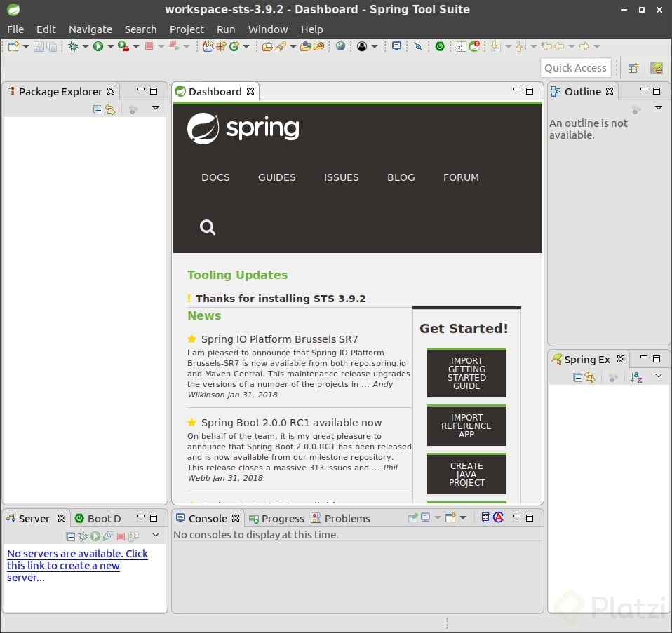Close the Dashboard editor tab
This screenshot has height=633, width=672.
(250, 91)
